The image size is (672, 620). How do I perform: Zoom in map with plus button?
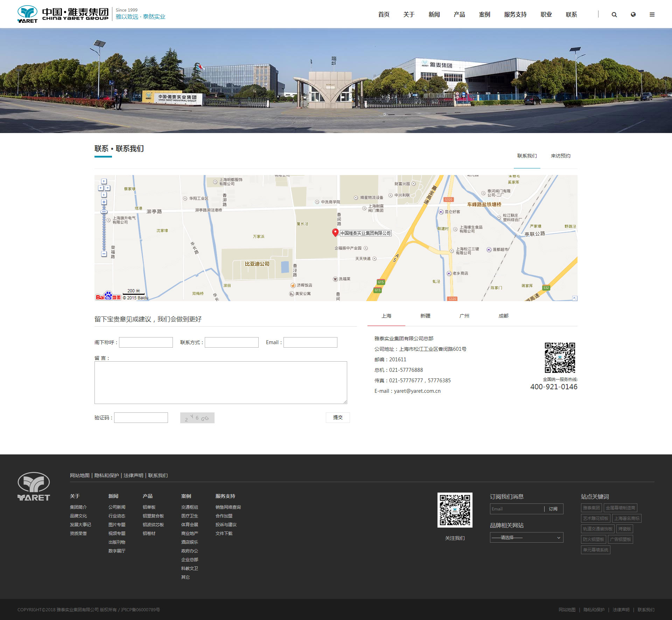point(104,202)
